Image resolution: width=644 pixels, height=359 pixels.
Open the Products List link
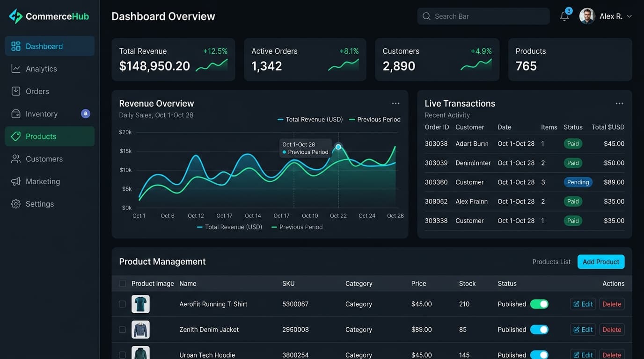(551, 262)
